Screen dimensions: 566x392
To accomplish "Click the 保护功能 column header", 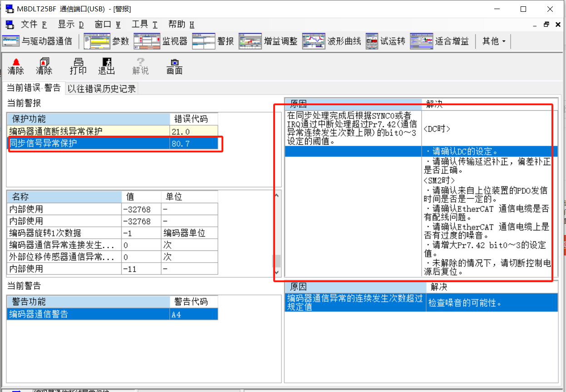I will click(88, 119).
